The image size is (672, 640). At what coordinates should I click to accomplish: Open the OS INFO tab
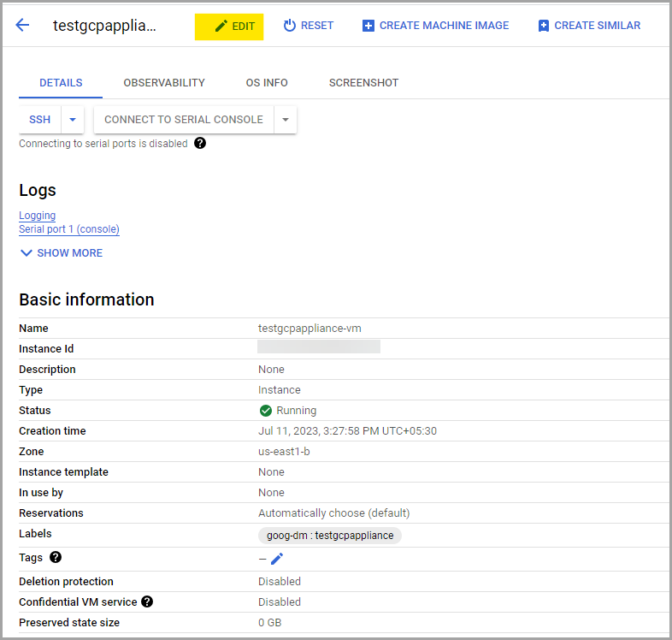pyautogui.click(x=267, y=83)
